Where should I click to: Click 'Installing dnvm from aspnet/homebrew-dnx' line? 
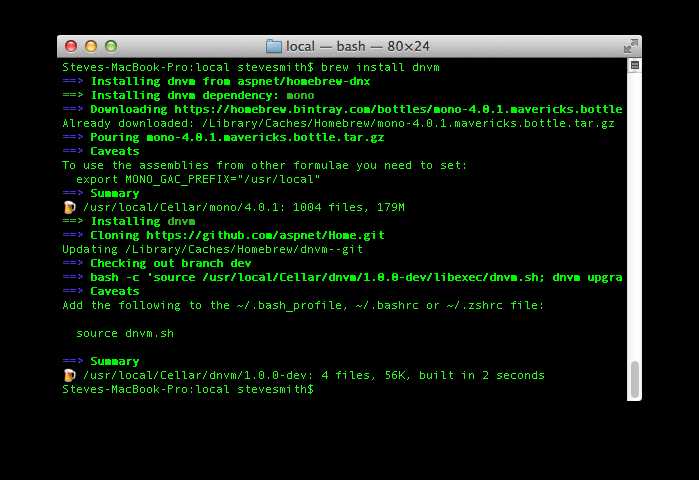click(216, 81)
